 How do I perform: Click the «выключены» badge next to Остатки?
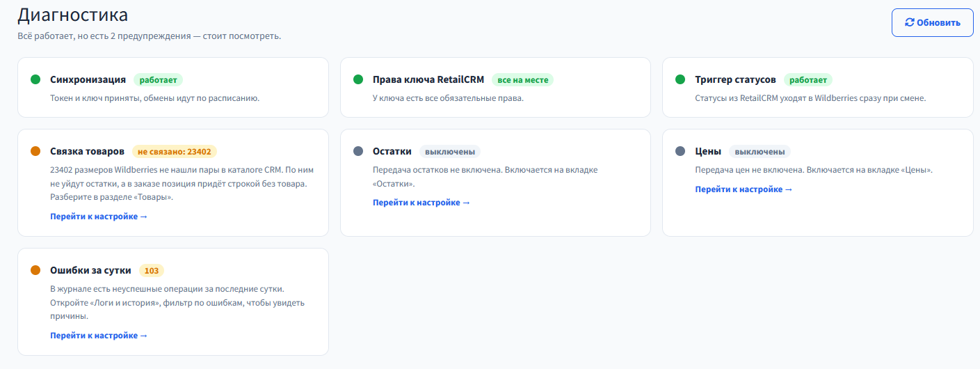[x=450, y=151]
